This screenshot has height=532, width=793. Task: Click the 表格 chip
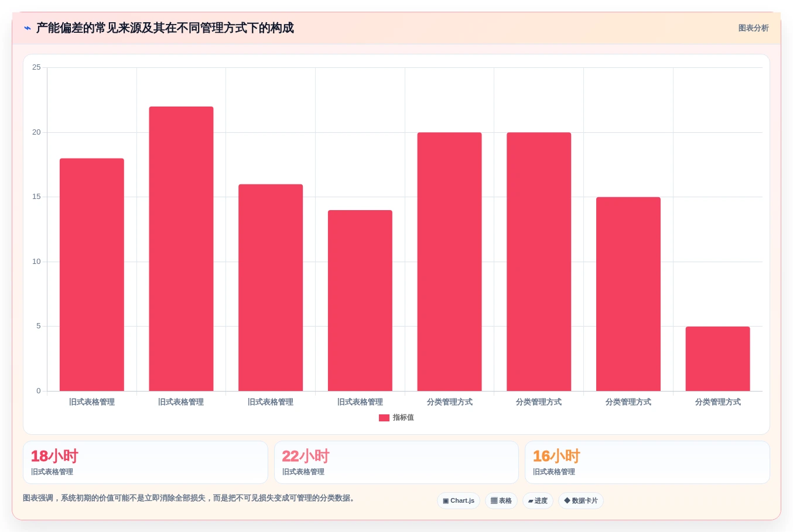(501, 501)
